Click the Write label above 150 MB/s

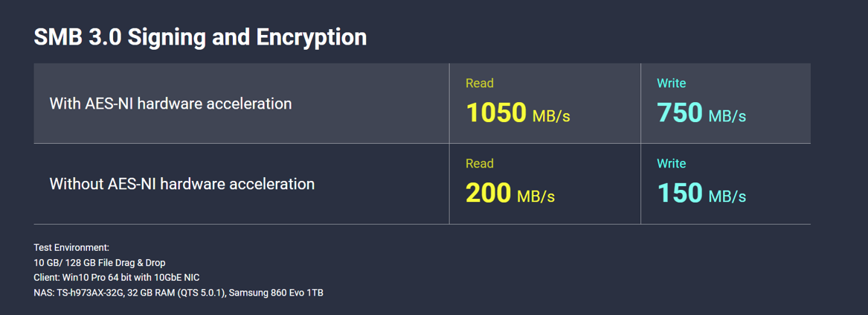(672, 164)
